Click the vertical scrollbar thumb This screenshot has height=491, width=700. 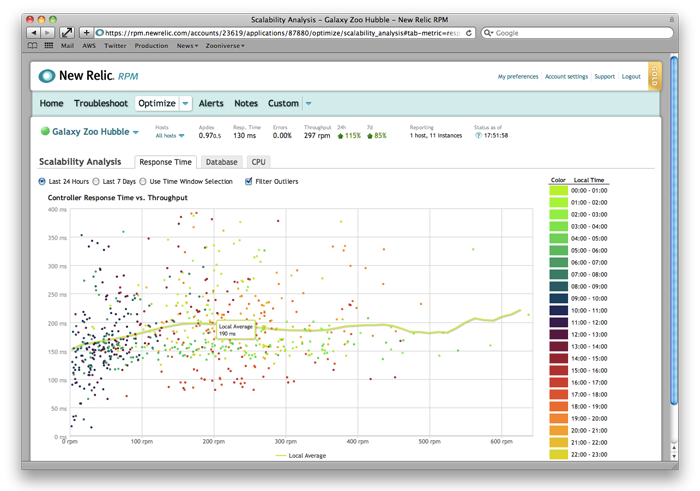coord(674,230)
